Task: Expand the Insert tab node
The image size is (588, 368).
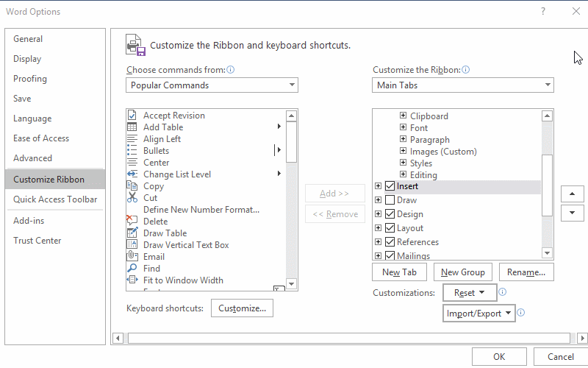Action: click(378, 186)
